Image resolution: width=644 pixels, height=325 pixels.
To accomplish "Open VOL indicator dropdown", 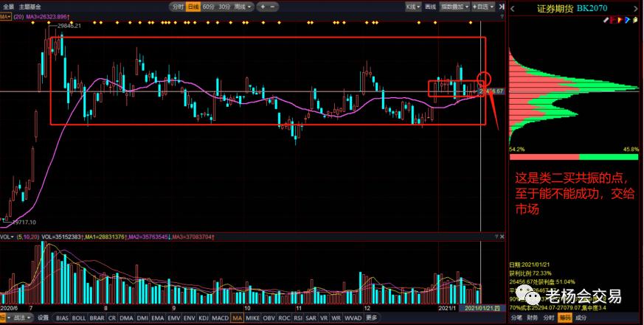I will 7,237.
